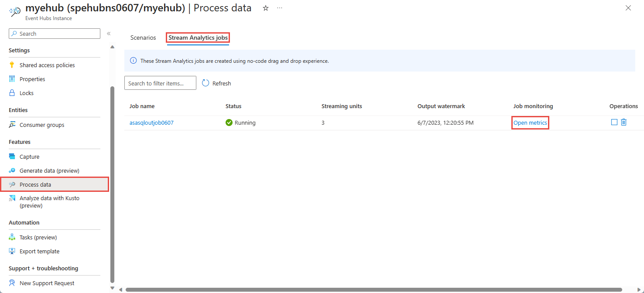Open Tasks (preview) under Automation
Screen dimensions: 644x293
38,237
